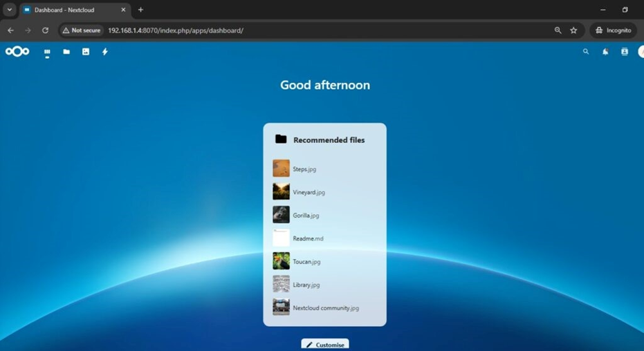
Task: Bookmark this page with the star
Action: click(573, 30)
